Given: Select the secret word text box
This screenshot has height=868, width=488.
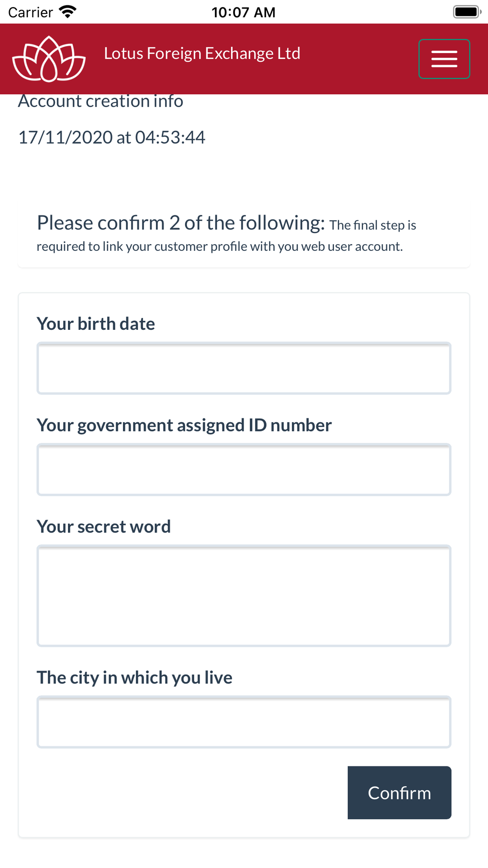Looking at the screenshot, I should tap(244, 596).
